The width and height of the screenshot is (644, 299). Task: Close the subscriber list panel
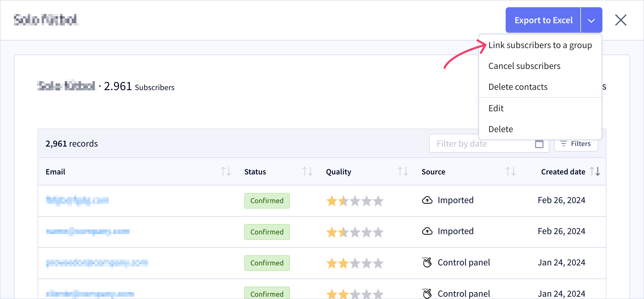pyautogui.click(x=621, y=20)
